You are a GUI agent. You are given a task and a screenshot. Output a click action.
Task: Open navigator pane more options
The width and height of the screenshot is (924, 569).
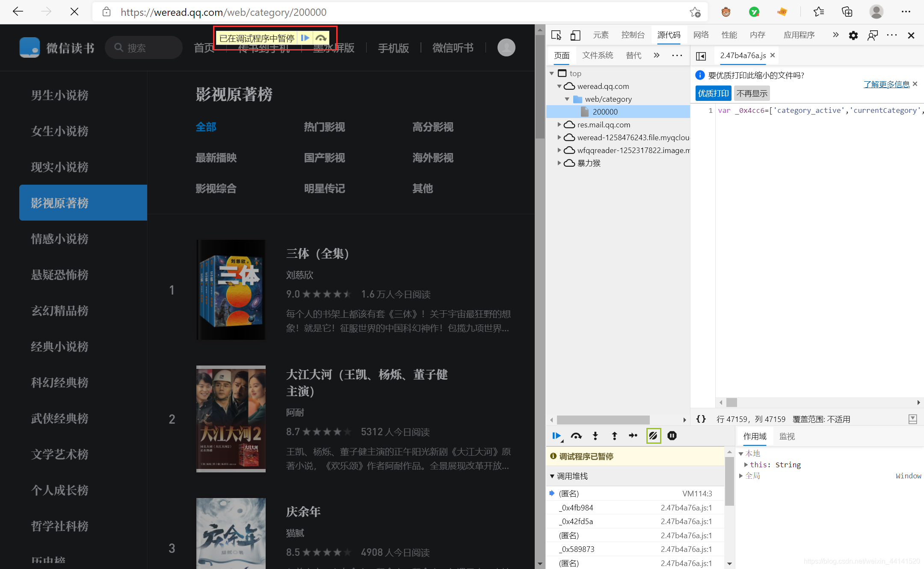point(677,55)
